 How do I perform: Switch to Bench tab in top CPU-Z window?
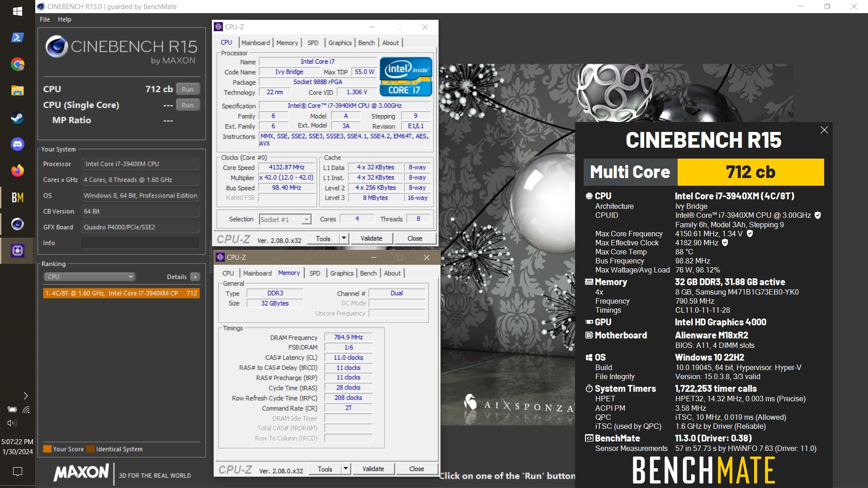(x=367, y=42)
